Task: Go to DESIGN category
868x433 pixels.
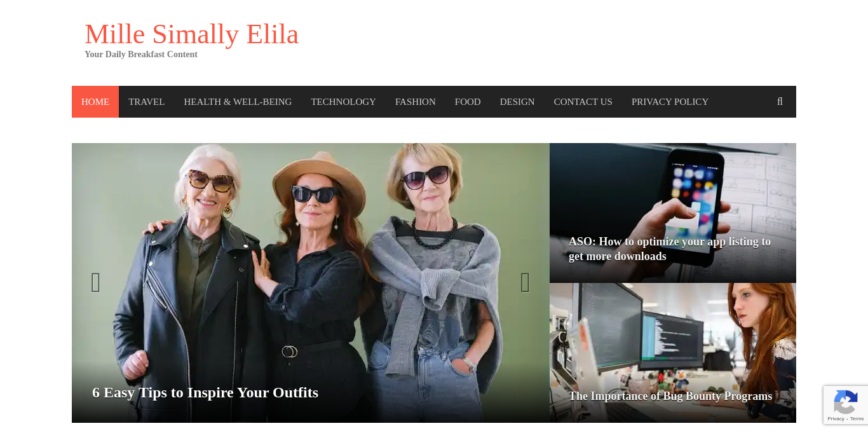Action: coord(517,102)
